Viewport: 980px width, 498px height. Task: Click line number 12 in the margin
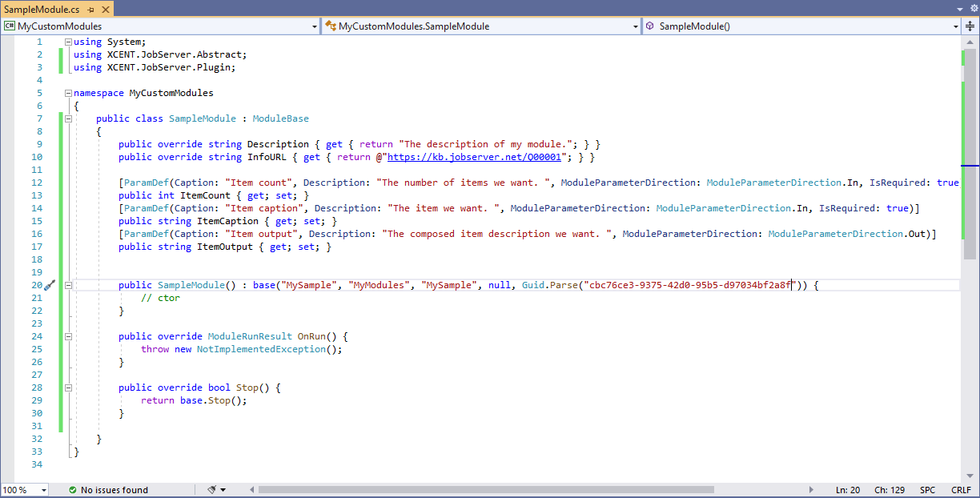pos(38,183)
